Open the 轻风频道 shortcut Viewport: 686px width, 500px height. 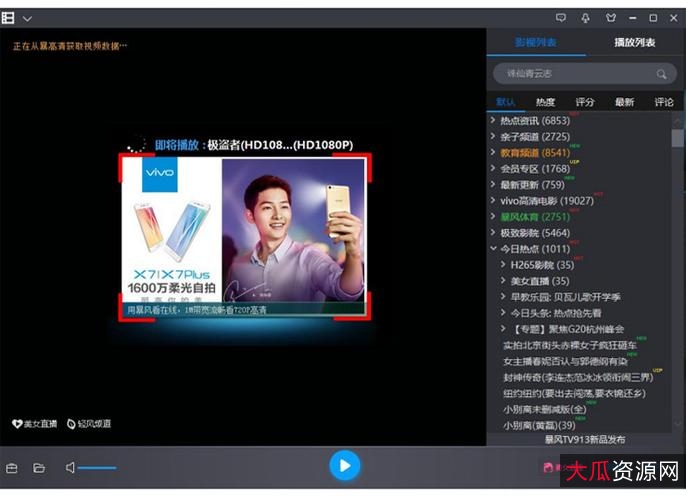89,423
